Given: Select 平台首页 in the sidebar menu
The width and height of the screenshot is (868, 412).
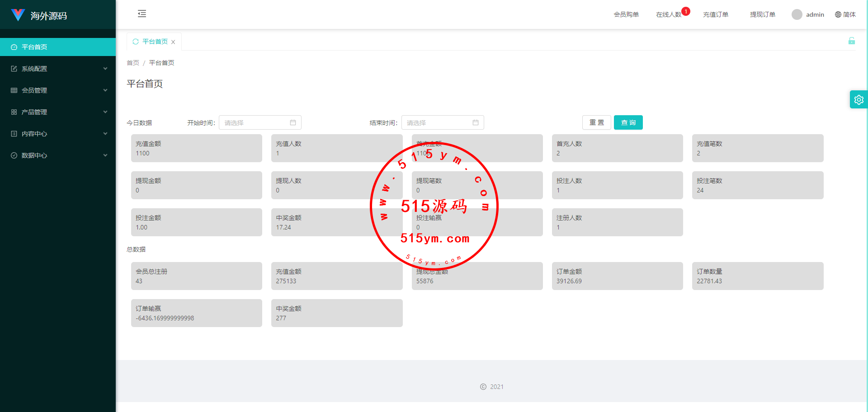Looking at the screenshot, I should click(34, 47).
